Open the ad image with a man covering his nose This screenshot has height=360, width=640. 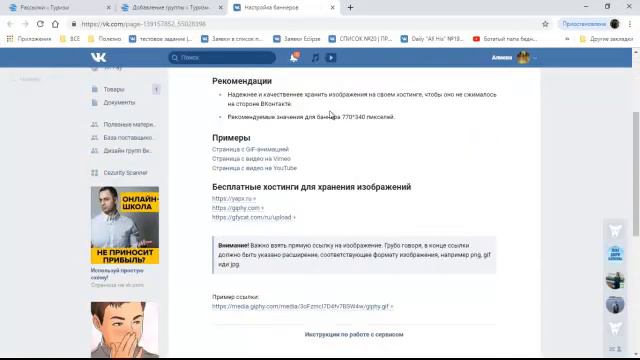pyautogui.click(x=125, y=330)
